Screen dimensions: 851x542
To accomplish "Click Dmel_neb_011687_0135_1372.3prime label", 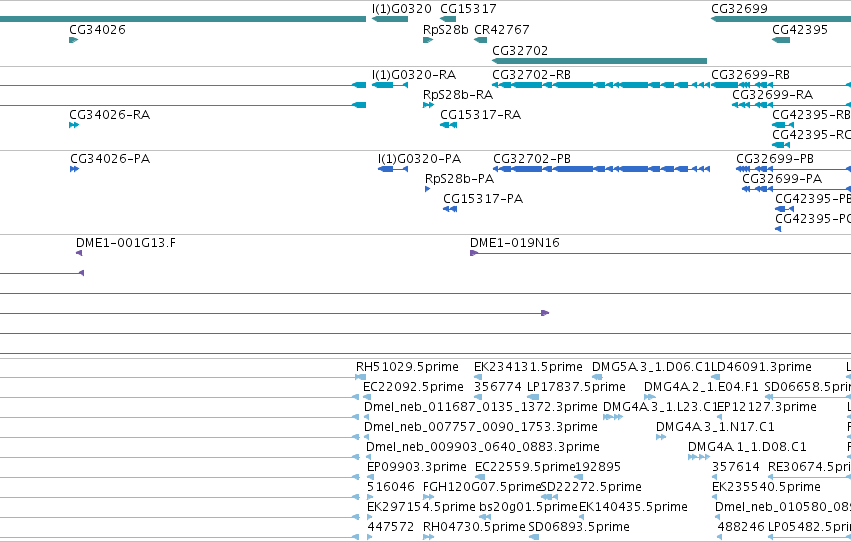I will [481, 407].
